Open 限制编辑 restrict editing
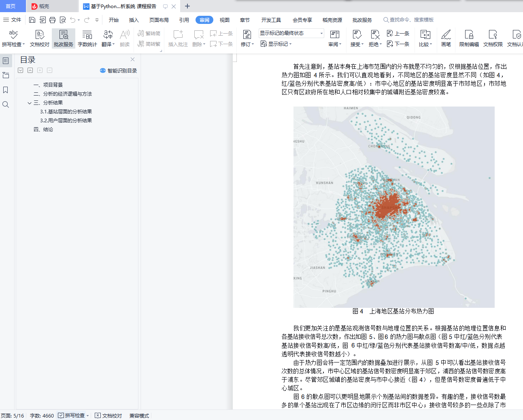523x420 pixels. point(469,38)
